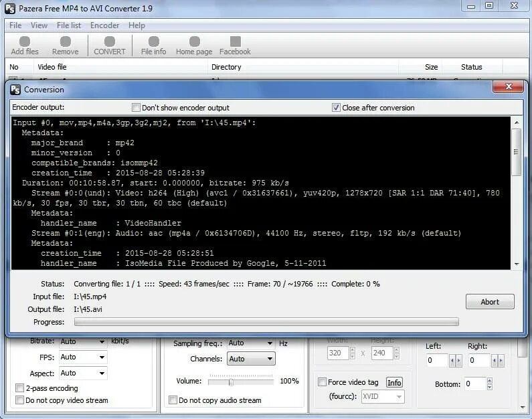The image size is (532, 419).
Task: Click the No column header
Action: pyautogui.click(x=19, y=67)
